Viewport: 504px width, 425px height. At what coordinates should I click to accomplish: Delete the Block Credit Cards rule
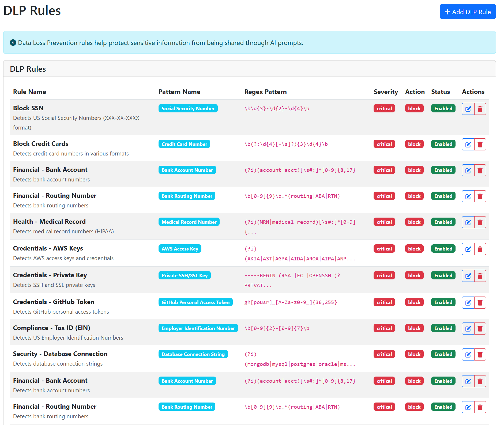tap(480, 145)
